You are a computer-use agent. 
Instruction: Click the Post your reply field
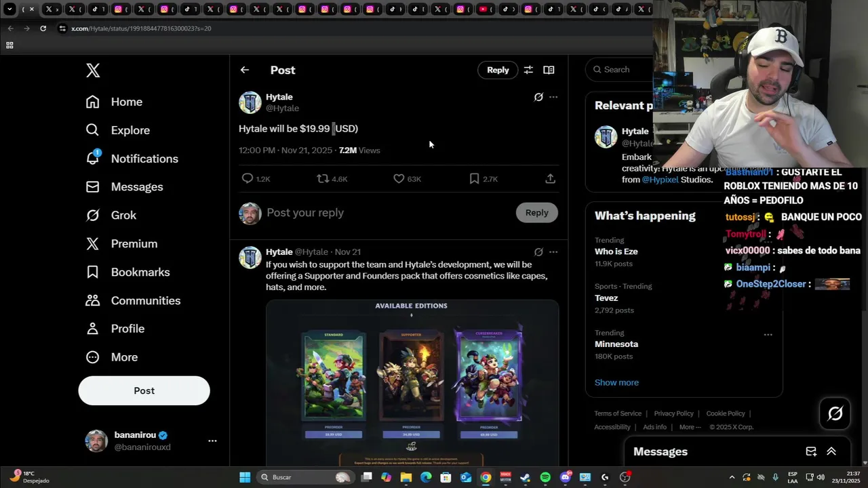tap(387, 213)
